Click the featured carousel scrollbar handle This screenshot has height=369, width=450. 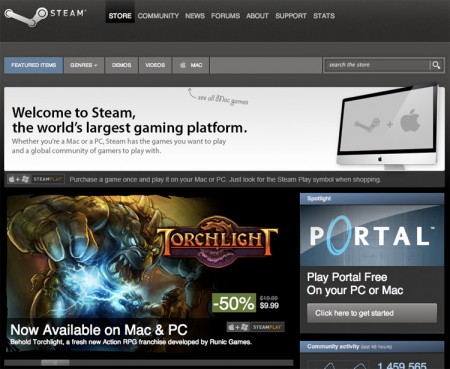55,363
